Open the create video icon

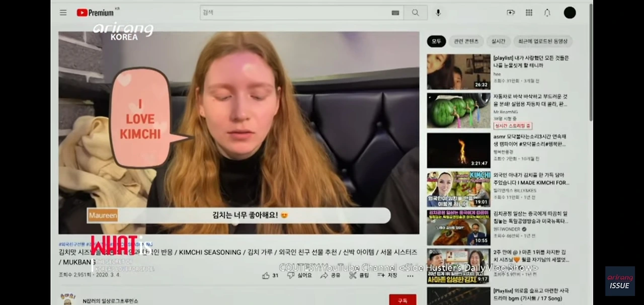coord(511,13)
